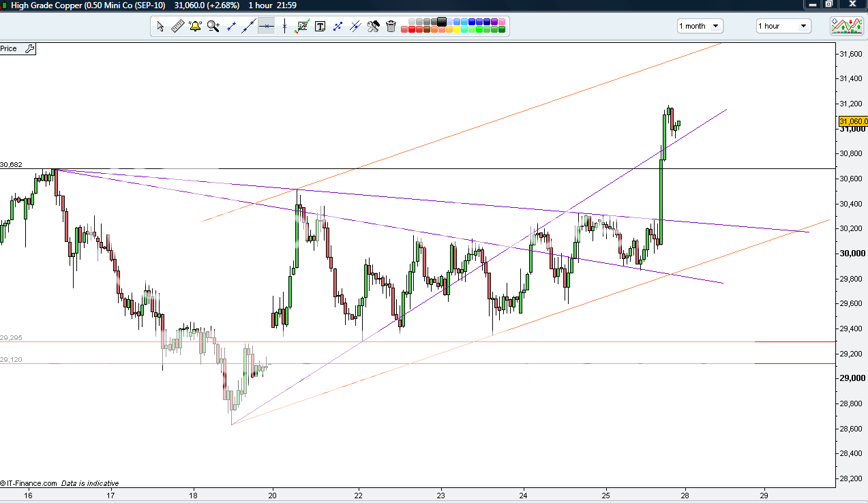Pick the brown color swatch
868x503 pixels.
click(x=427, y=29)
